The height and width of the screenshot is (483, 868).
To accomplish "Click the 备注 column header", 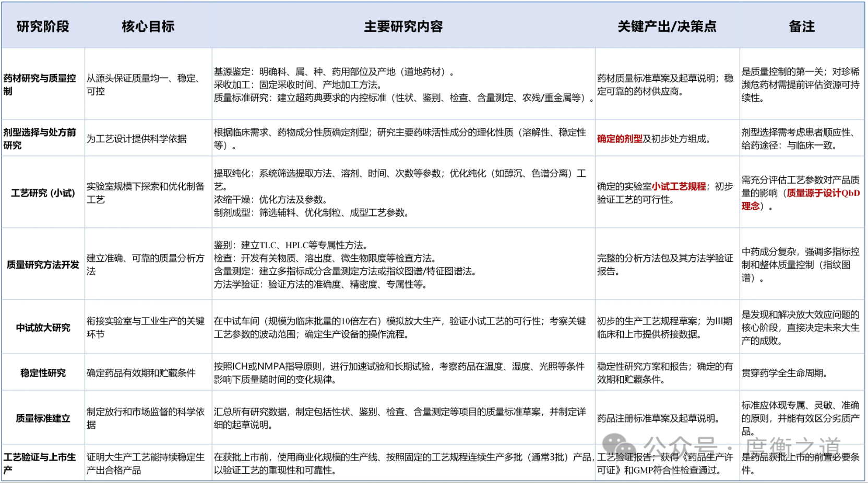I will tap(802, 27).
